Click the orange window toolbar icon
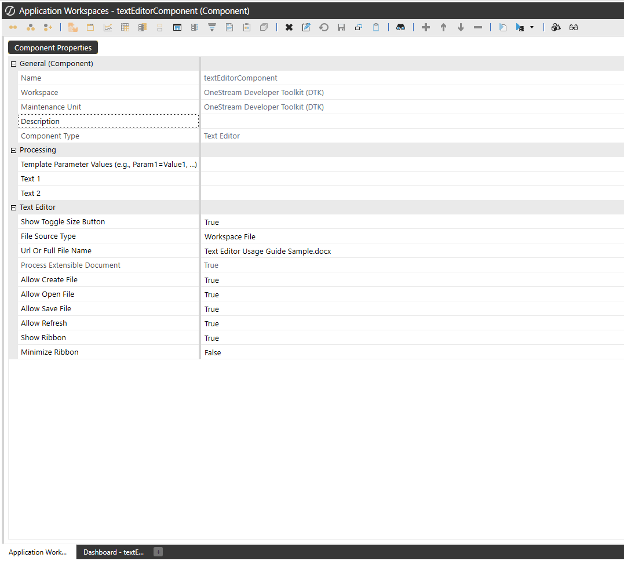This screenshot has height=562, width=624. point(90,27)
